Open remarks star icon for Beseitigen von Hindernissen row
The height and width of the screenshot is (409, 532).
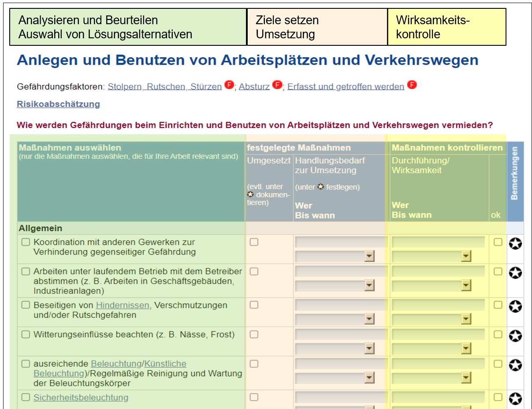(515, 307)
